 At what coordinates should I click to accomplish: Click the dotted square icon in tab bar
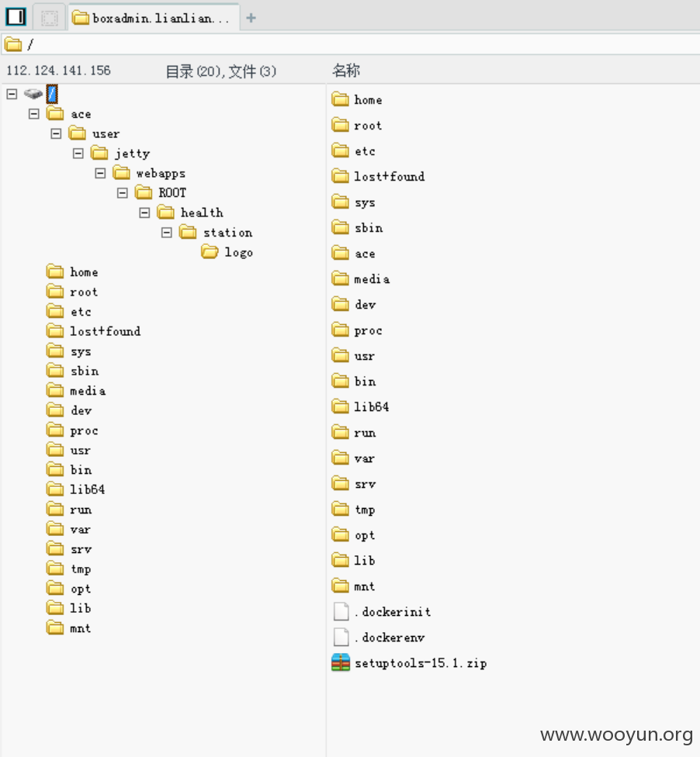[49, 19]
